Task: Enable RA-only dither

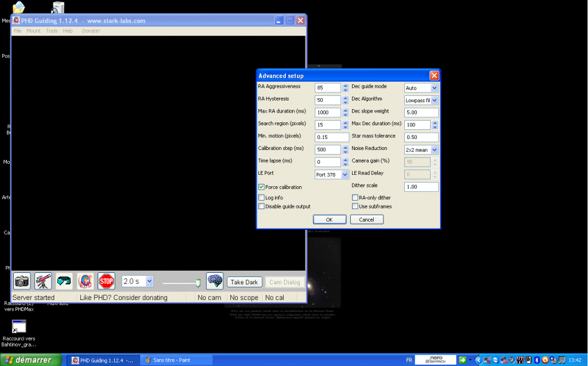Action: point(354,197)
